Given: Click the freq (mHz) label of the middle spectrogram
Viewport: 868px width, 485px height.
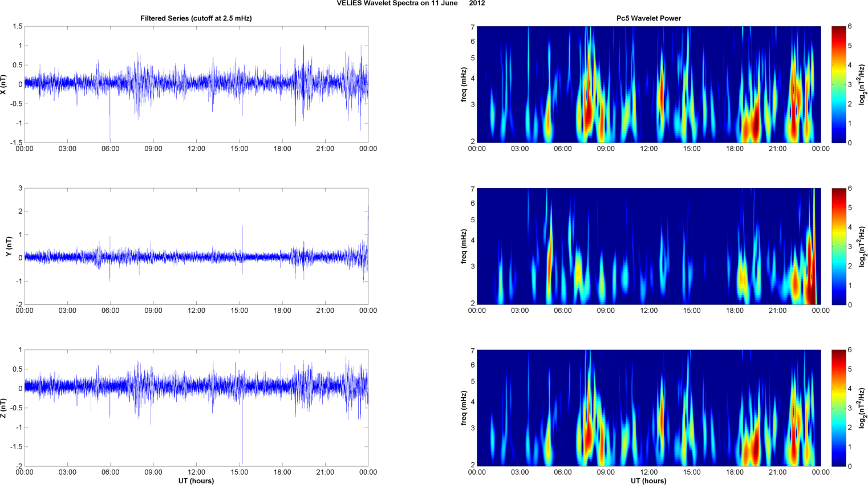Looking at the screenshot, I should (x=464, y=246).
